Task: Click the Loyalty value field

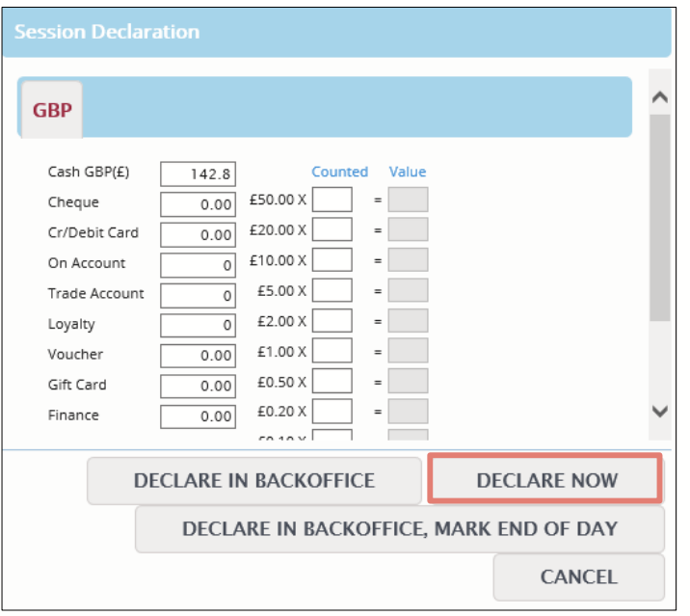Action: [198, 325]
